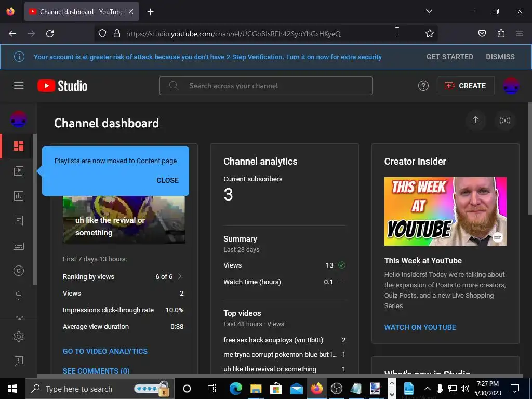This screenshot has width=532, height=399.
Task: Open Microsoft Edge from the taskbar
Action: click(x=235, y=389)
